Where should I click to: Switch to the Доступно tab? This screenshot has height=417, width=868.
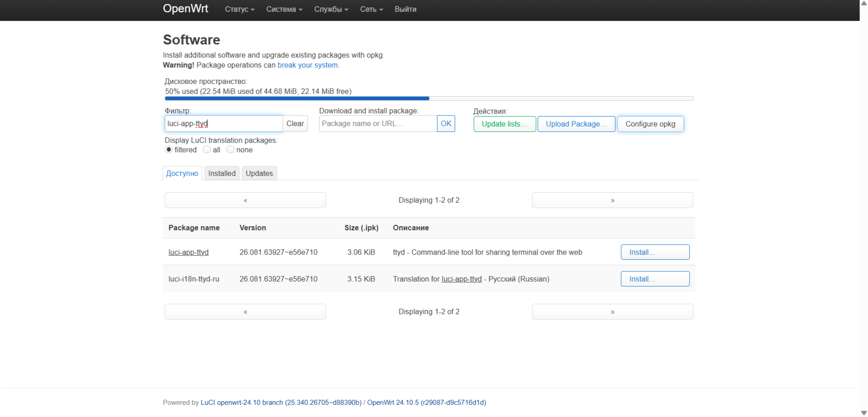[x=182, y=173]
